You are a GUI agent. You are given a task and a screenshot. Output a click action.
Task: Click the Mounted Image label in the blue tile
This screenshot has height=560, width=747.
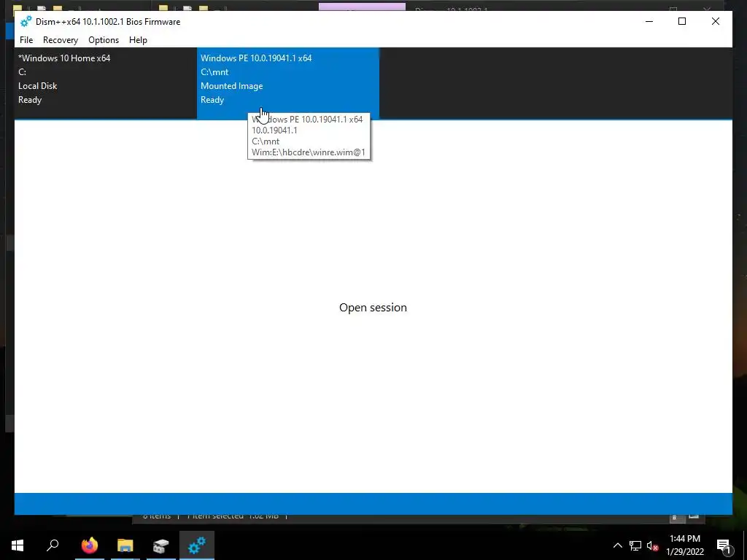pos(231,86)
